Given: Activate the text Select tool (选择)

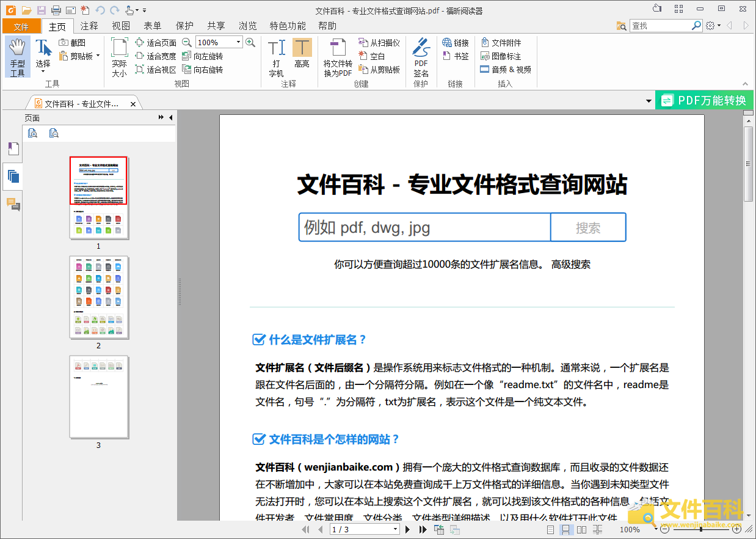Looking at the screenshot, I should (43, 56).
